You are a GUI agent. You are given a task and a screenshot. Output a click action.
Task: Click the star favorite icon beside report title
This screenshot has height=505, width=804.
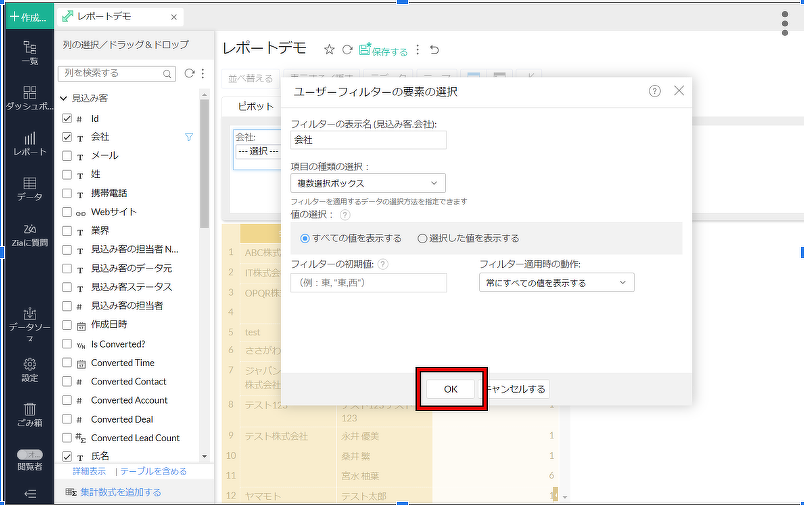(329, 49)
